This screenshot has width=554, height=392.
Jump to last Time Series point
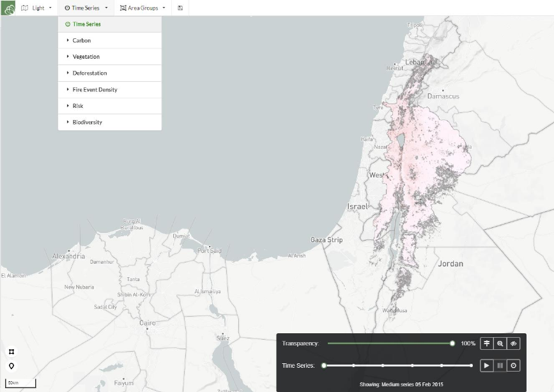tap(472, 366)
